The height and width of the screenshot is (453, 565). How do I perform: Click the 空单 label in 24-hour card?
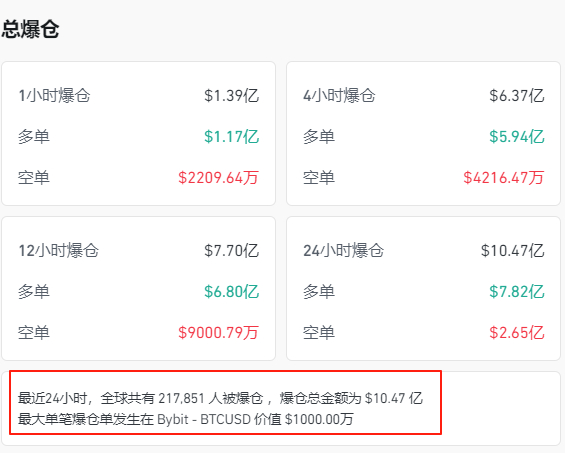(319, 333)
